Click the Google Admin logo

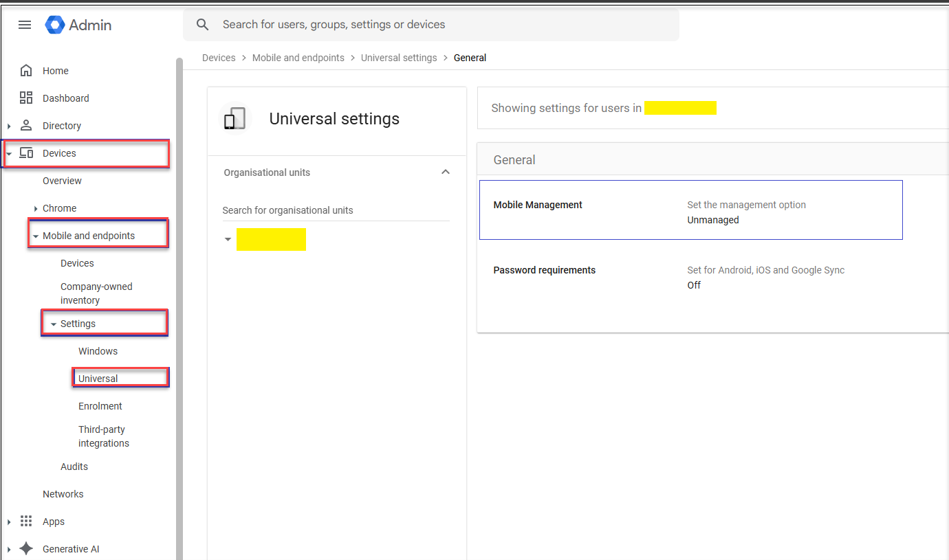pos(78,25)
